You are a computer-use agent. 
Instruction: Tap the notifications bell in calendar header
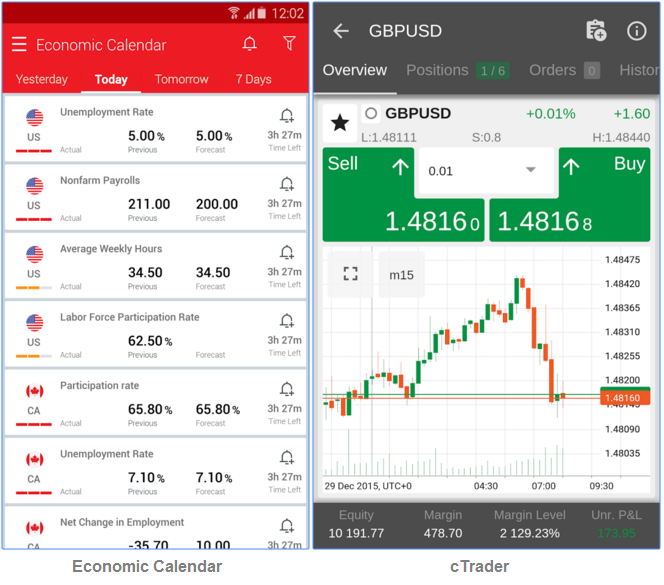(x=249, y=43)
